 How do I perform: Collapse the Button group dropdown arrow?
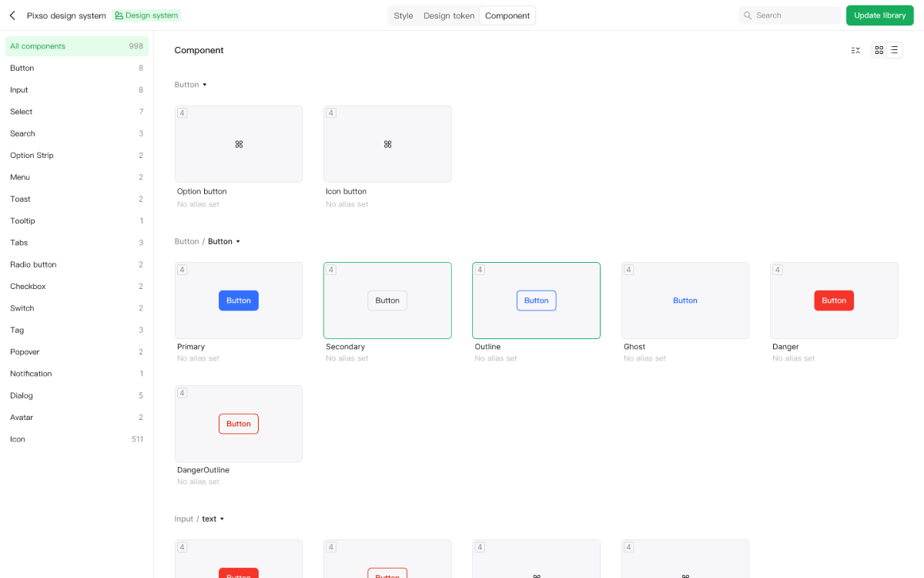pos(205,85)
